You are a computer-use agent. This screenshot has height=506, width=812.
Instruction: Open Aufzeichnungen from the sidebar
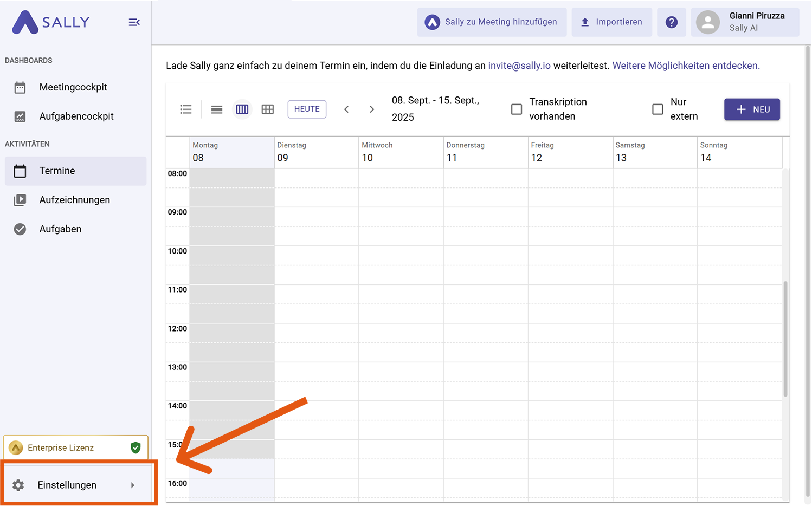click(74, 200)
